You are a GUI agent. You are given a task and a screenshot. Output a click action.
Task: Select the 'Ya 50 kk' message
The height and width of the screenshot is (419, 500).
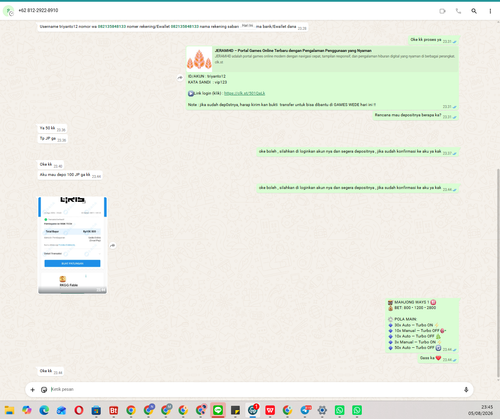click(52, 128)
